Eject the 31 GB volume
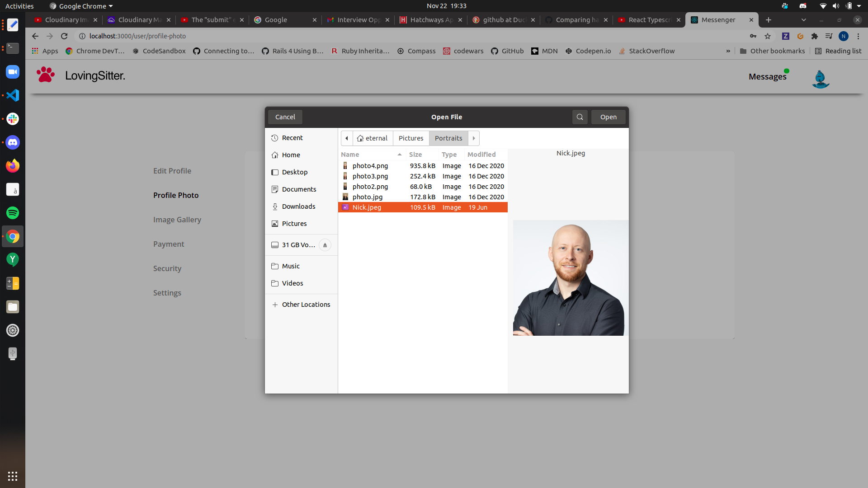Viewport: 868px width, 488px height. (x=325, y=245)
